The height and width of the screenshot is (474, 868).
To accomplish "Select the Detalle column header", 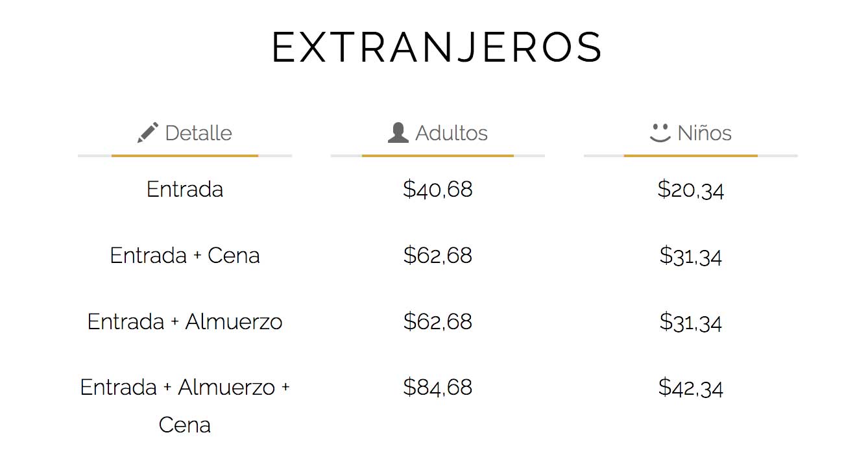I will (x=185, y=133).
